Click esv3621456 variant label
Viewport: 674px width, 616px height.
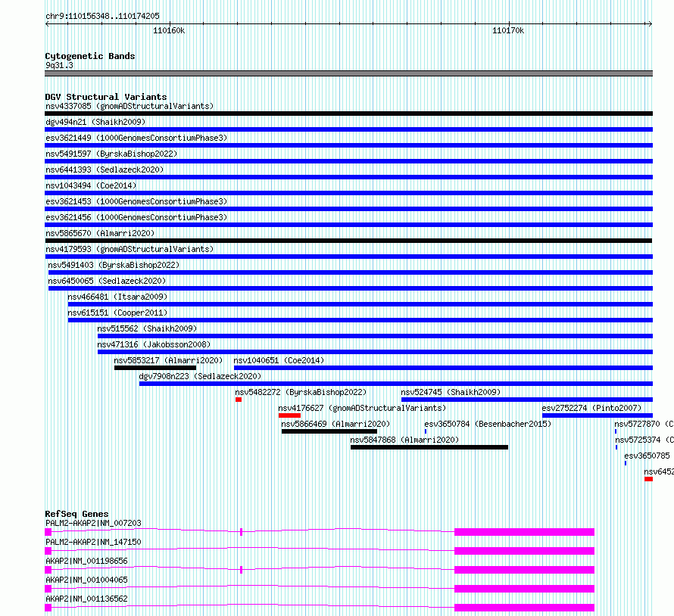coord(136,217)
